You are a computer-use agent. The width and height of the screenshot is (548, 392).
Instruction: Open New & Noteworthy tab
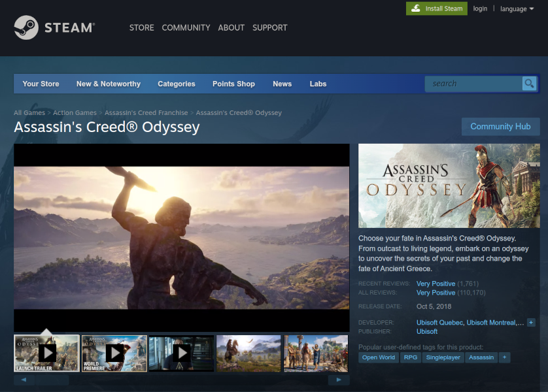pos(109,84)
